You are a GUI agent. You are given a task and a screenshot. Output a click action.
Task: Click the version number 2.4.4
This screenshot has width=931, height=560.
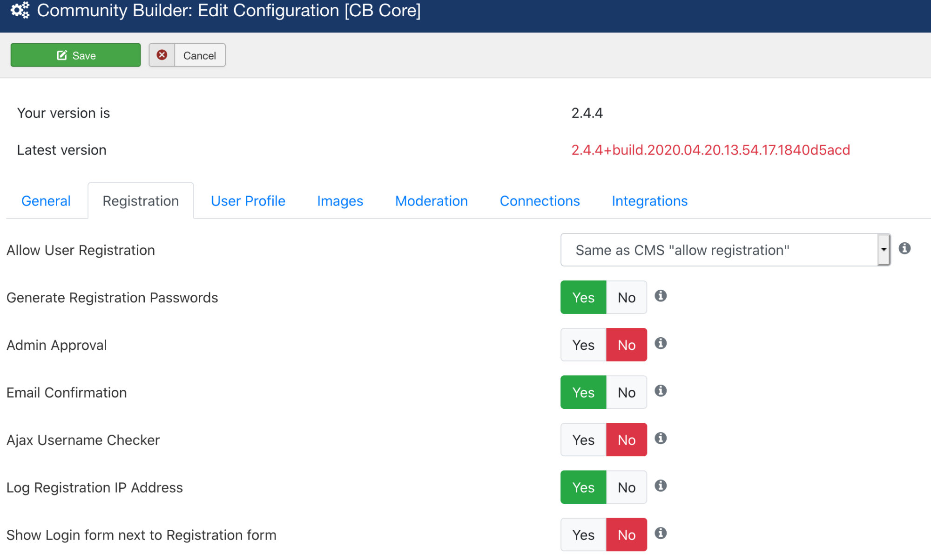tap(587, 113)
